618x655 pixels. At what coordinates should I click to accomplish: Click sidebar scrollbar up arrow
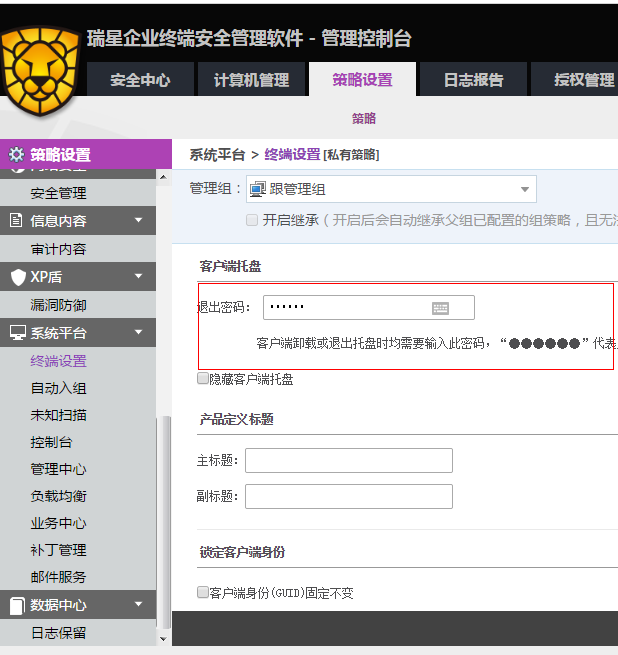[x=163, y=177]
